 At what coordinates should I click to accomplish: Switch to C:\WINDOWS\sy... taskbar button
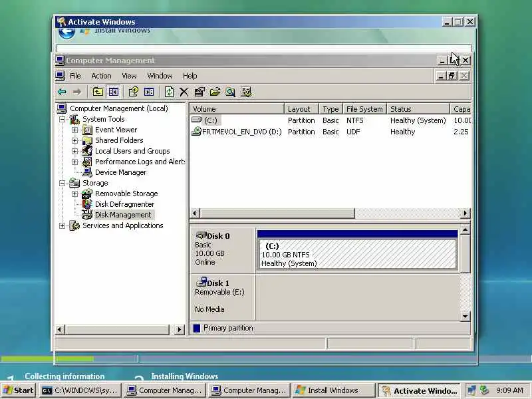80,390
